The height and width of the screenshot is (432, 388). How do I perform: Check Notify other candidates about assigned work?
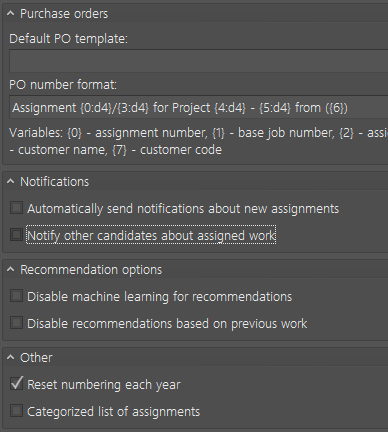pos(16,235)
